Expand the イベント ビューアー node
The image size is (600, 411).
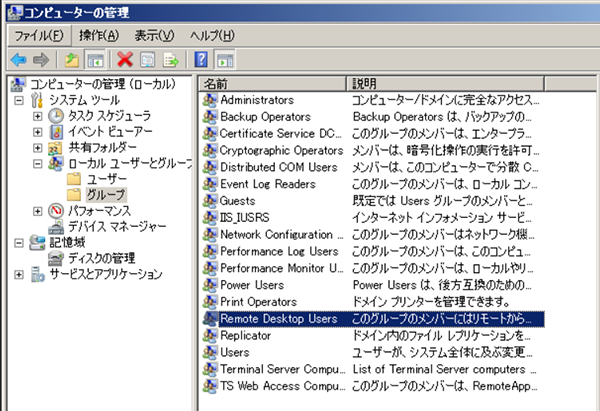(x=38, y=132)
